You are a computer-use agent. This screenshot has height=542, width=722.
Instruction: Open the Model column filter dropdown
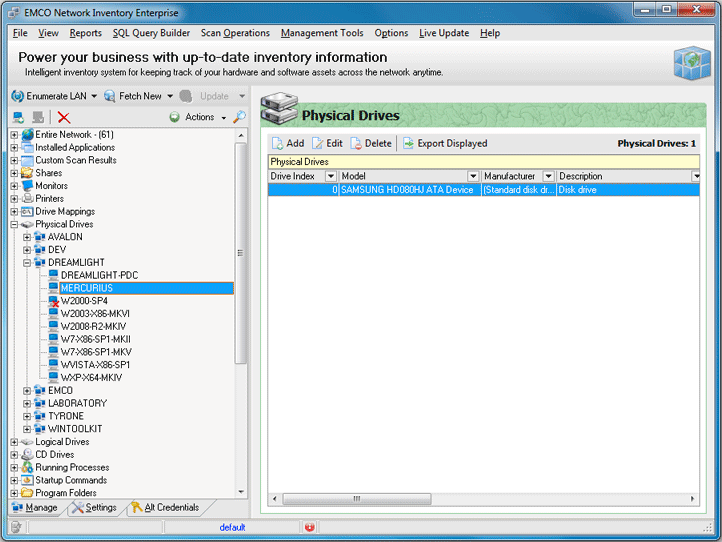(x=472, y=176)
